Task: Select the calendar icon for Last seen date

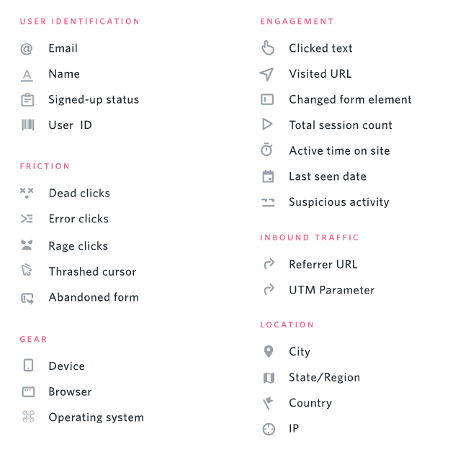Action: [268, 176]
